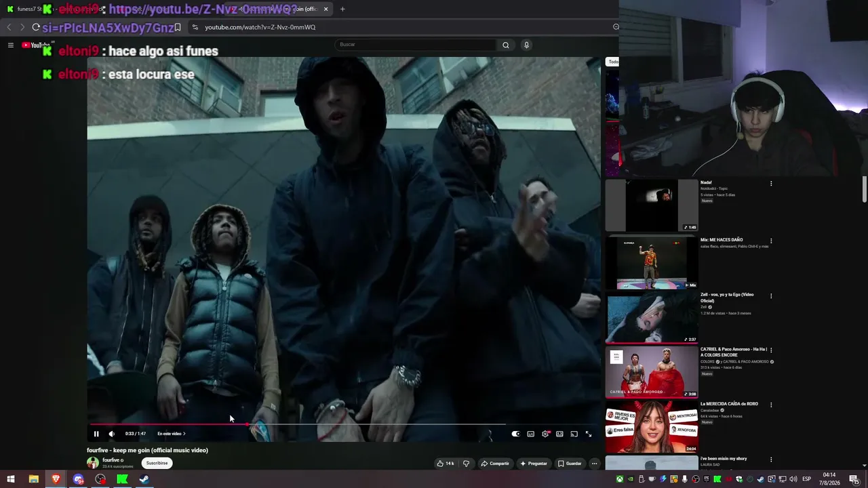The image size is (868, 488).
Task: Go forward in browser history
Action: pyautogui.click(x=22, y=27)
